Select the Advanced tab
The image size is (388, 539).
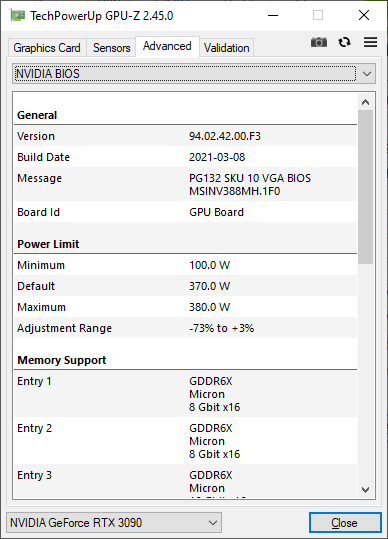(167, 46)
